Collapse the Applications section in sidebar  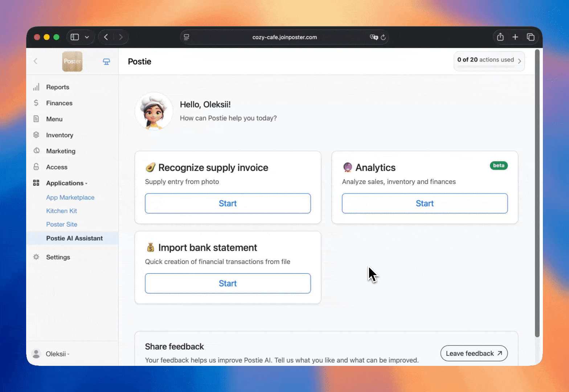[x=66, y=183]
